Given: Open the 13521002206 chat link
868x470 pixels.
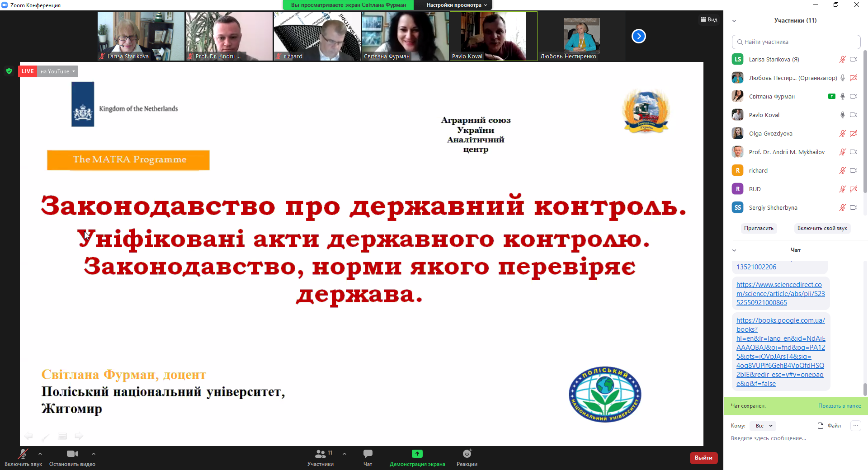Looking at the screenshot, I should [756, 267].
